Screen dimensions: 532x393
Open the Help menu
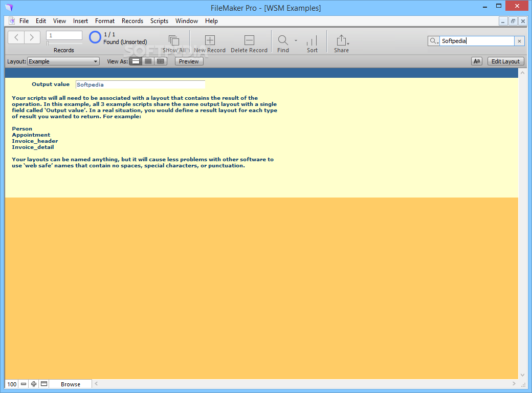(x=211, y=20)
